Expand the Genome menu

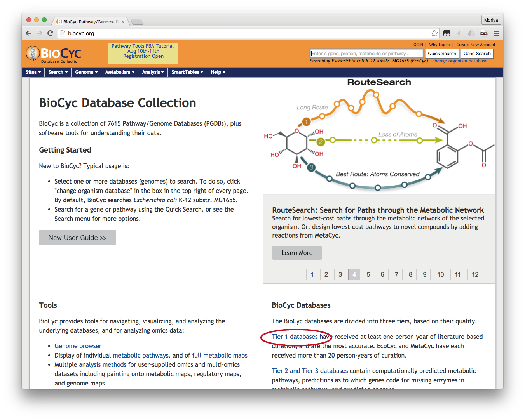tap(86, 72)
